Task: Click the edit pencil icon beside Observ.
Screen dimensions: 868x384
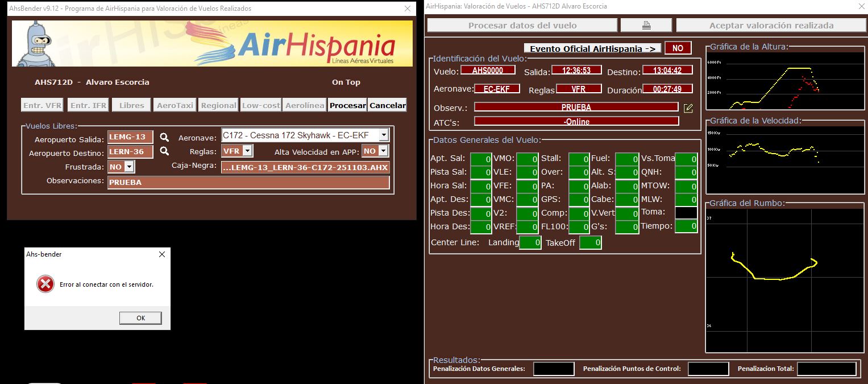Action: (x=688, y=108)
